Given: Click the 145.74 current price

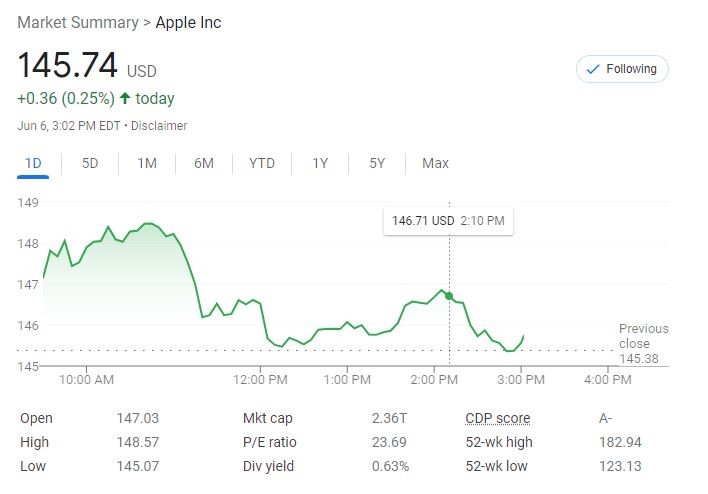Looking at the screenshot, I should [x=67, y=66].
